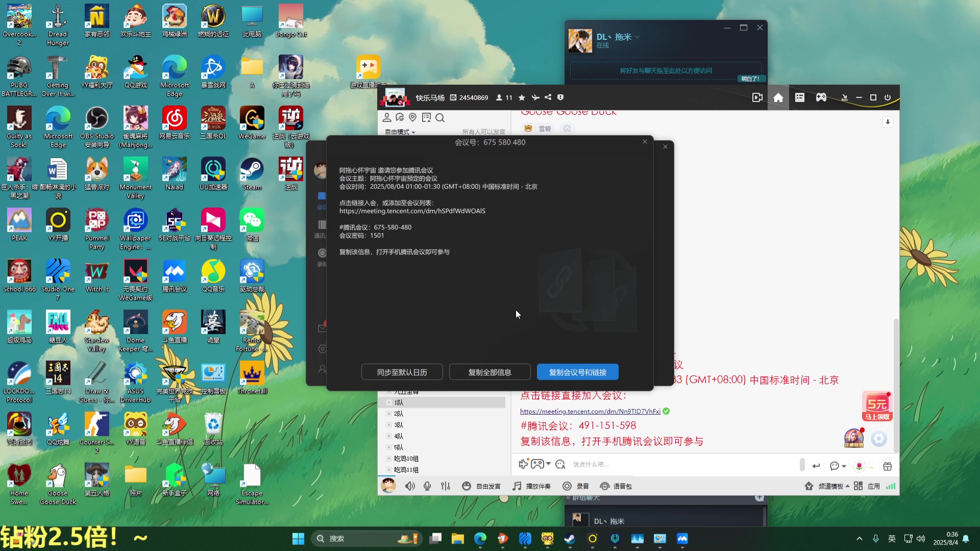Click the scroll-to-bottom arrow in chat
The image size is (980, 551).
888,122
